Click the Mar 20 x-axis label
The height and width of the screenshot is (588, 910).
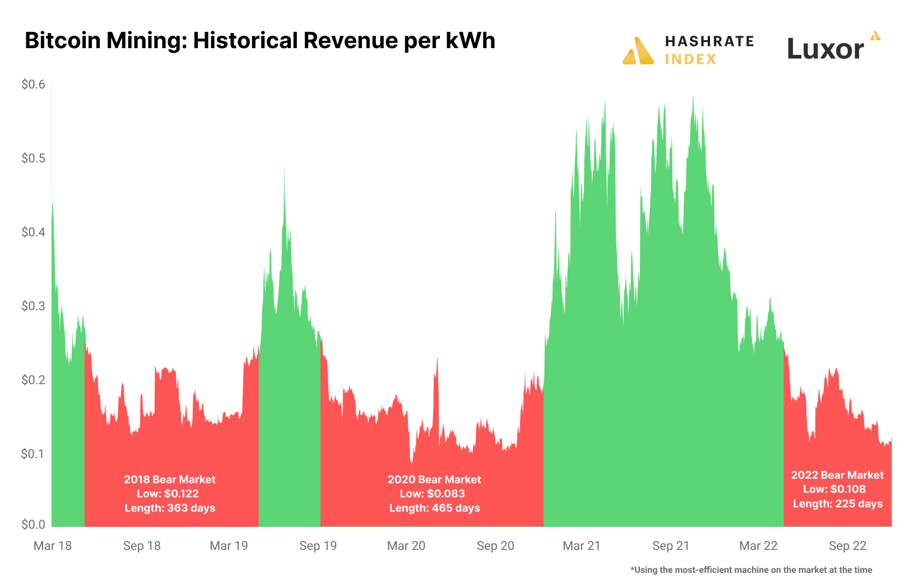(x=406, y=545)
